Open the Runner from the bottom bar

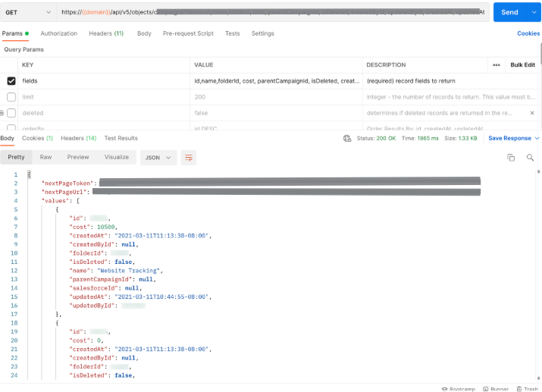[x=495, y=389]
